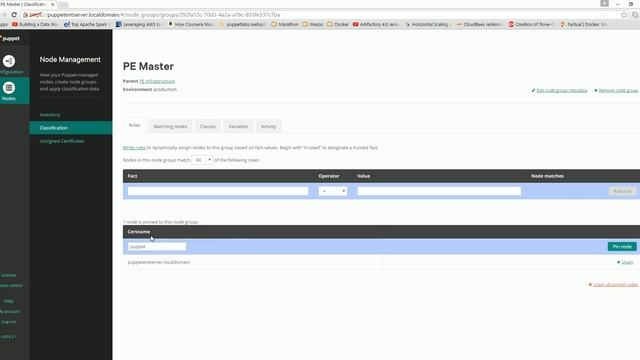The height and width of the screenshot is (360, 640).
Task: Open the Operator dropdown
Action: (x=333, y=191)
